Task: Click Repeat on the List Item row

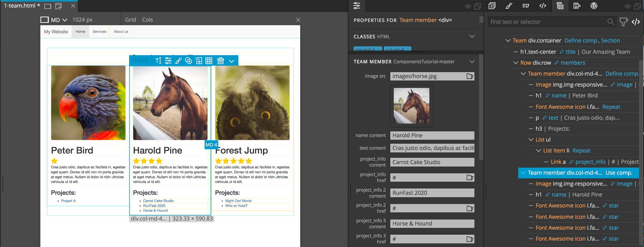Action: [x=581, y=150]
